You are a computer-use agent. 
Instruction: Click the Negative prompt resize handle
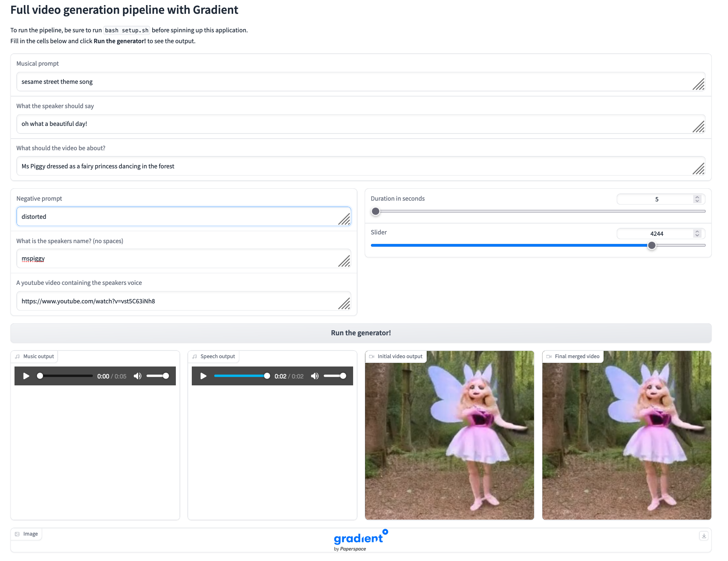pos(344,219)
